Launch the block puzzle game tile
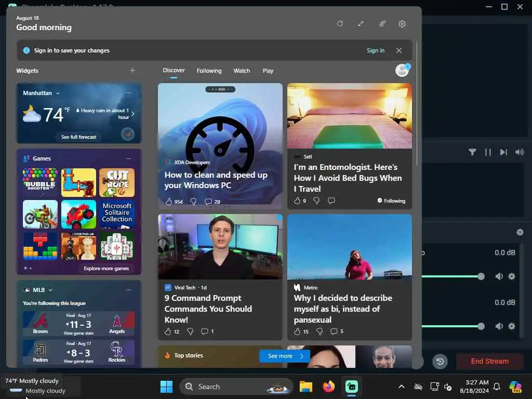The width and height of the screenshot is (532, 399). point(40,246)
